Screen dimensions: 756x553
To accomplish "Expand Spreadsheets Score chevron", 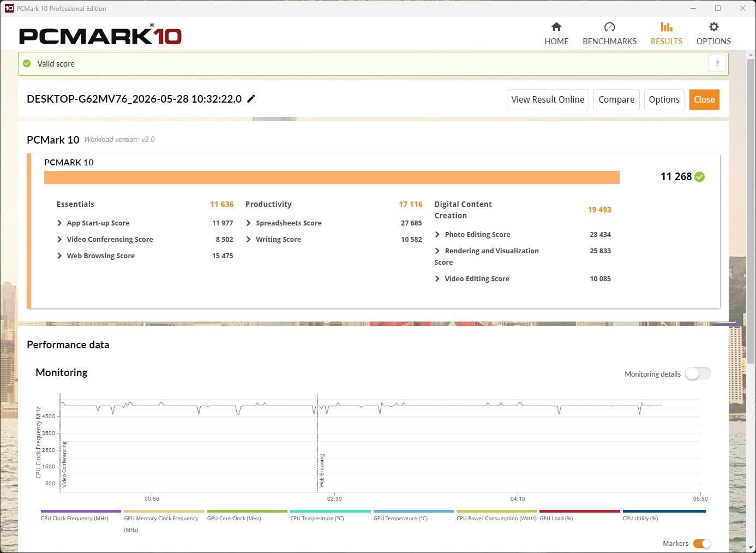I will point(248,223).
